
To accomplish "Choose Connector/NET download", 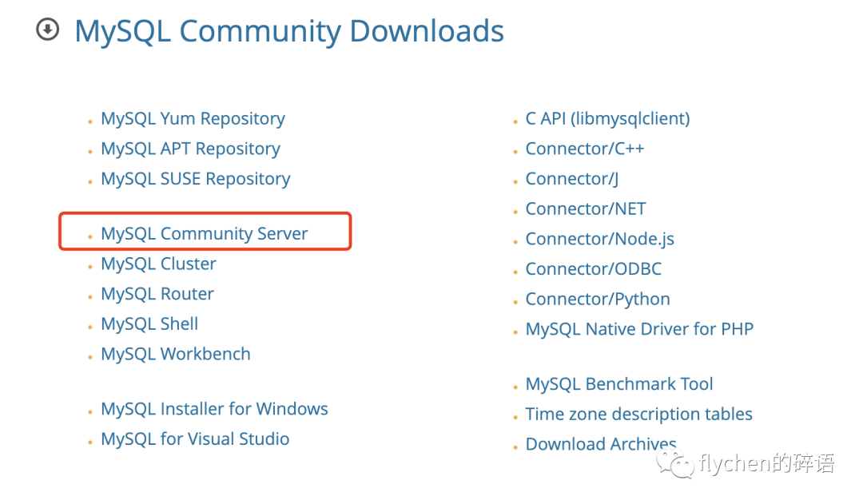I will 586,209.
